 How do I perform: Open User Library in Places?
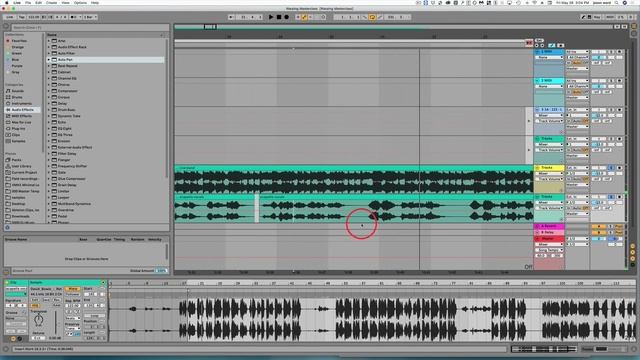pyautogui.click(x=21, y=166)
